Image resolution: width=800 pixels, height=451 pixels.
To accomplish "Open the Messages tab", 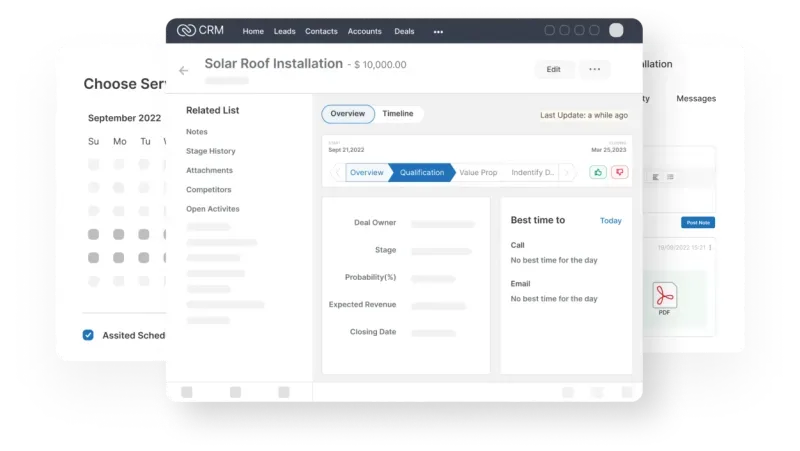I will click(x=696, y=99).
